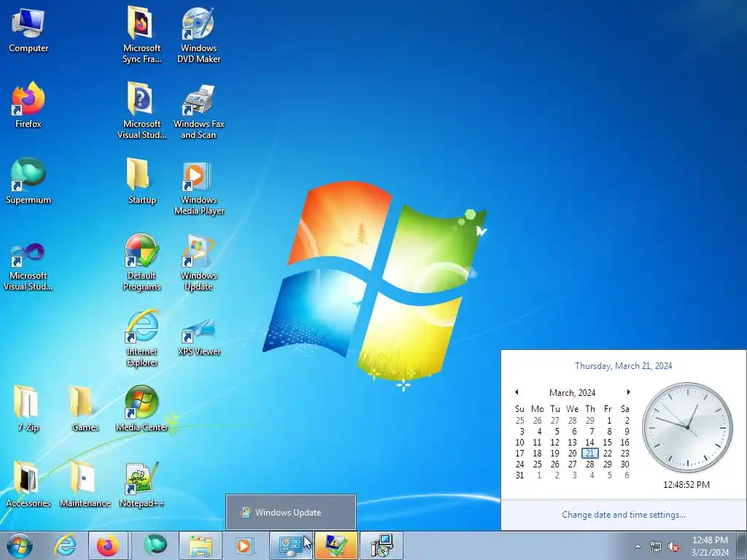
Task: Click the Windows Update control panel taskbar button
Action: pos(290,545)
